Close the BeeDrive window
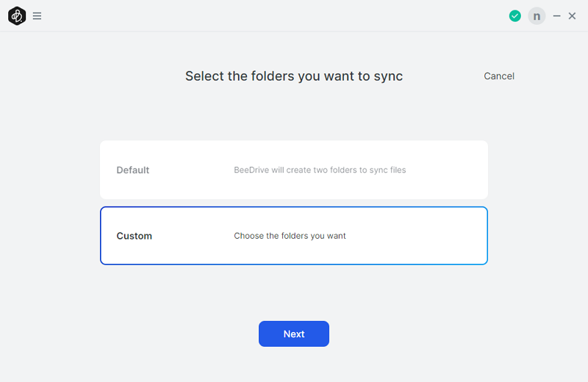The height and width of the screenshot is (382, 588). click(572, 15)
